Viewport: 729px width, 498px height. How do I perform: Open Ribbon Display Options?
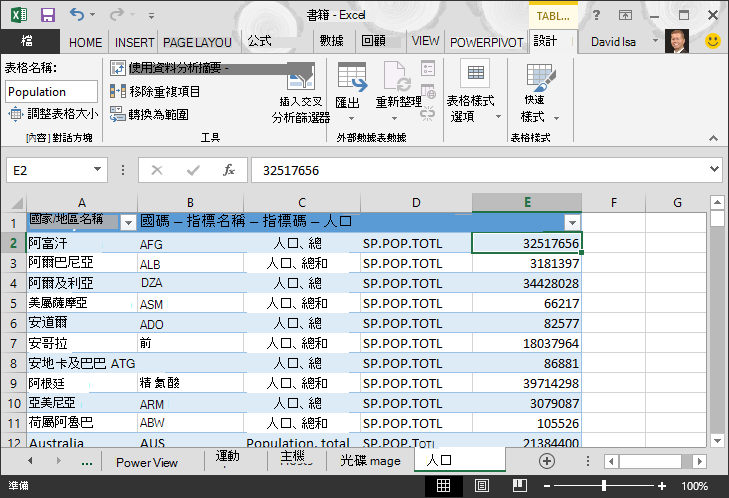point(625,15)
